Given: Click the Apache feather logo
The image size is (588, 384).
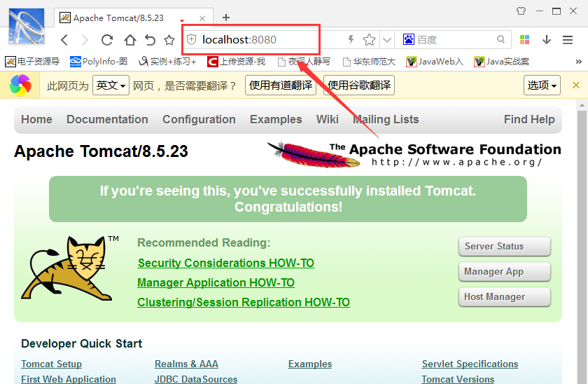Looking at the screenshot, I should (x=414, y=154).
